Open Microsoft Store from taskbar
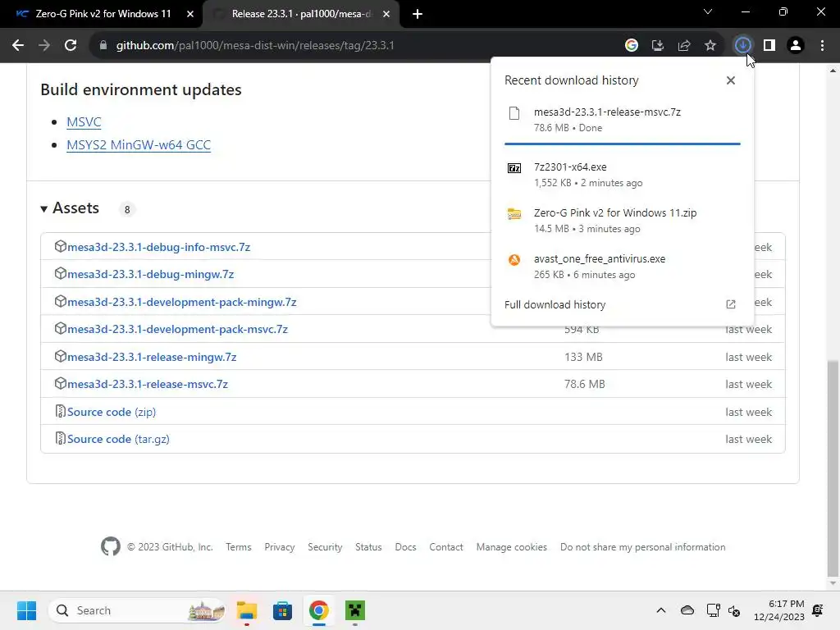Screen dimensions: 840x630 click(x=282, y=610)
